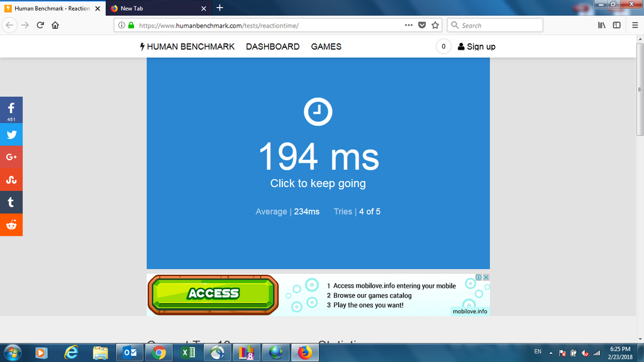Image resolution: width=644 pixels, height=362 pixels.
Task: Focus the Firefox Search box
Action: 495,25
